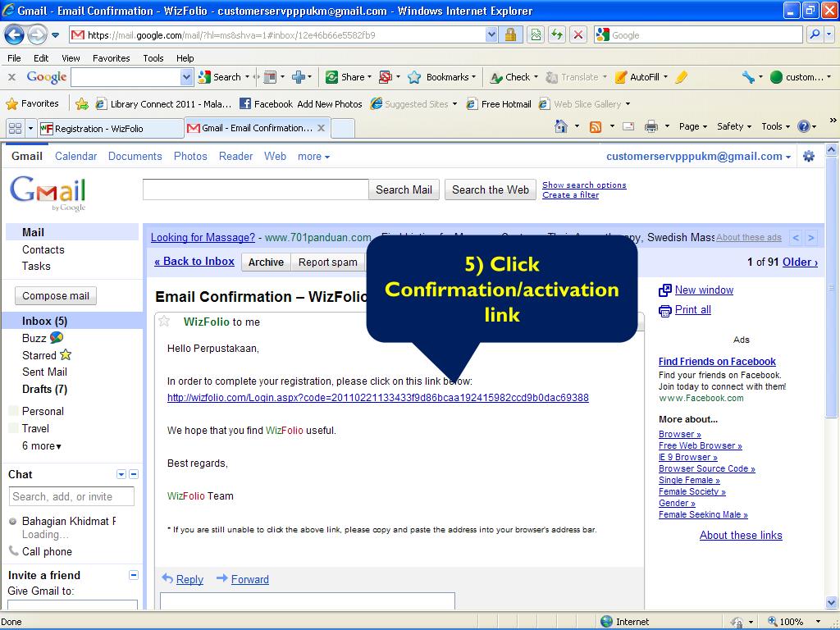Click the WizFolio confirmation link
Image resolution: width=840 pixels, height=630 pixels.
click(x=377, y=398)
